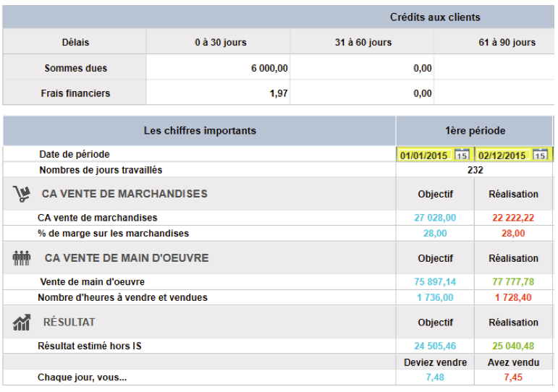Screen dimensions: 558x392
Task: Click Frais financiers 0,00 under 31 à 60 jours
Action: click(423, 93)
